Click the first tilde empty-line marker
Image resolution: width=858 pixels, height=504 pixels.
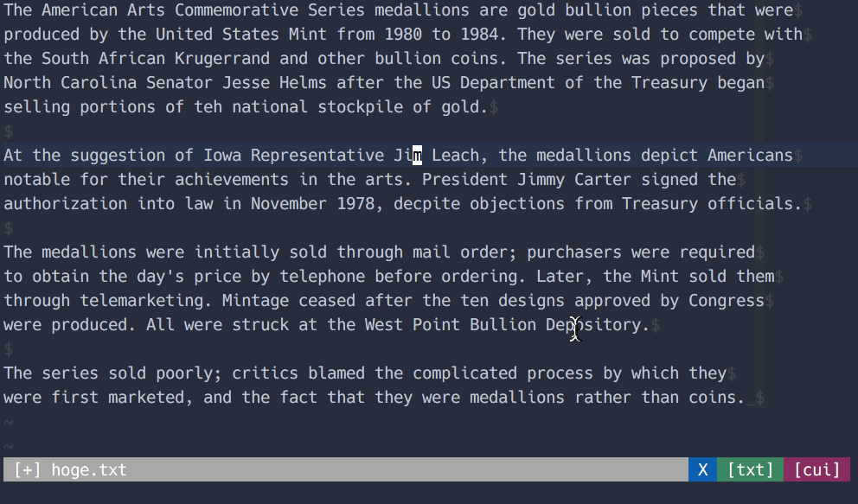pyautogui.click(x=9, y=422)
